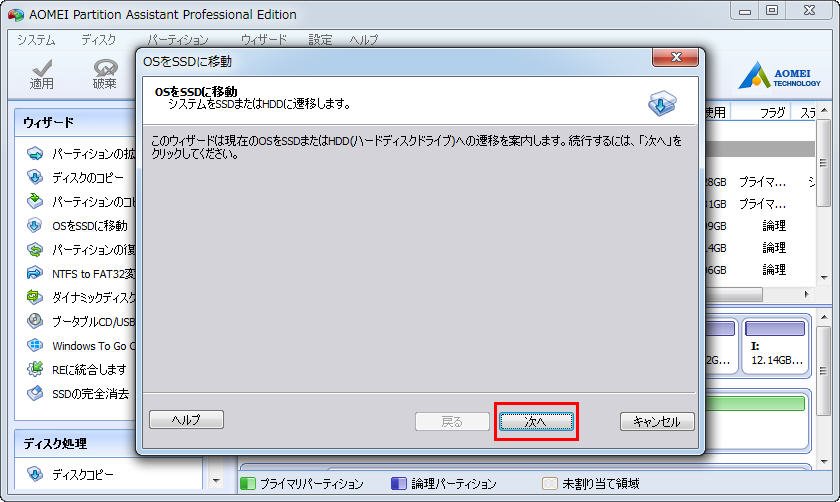Select Windows To Go wizard entry
Screen dimensions: 840x502
[94, 346]
